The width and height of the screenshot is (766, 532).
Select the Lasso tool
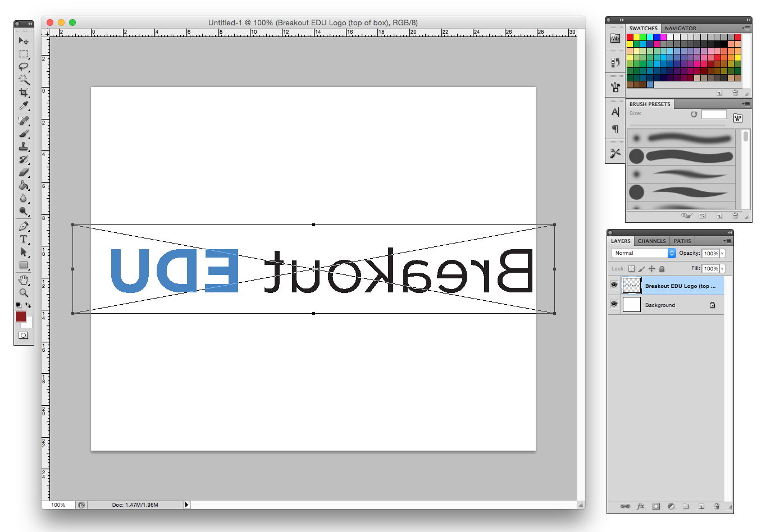23,67
